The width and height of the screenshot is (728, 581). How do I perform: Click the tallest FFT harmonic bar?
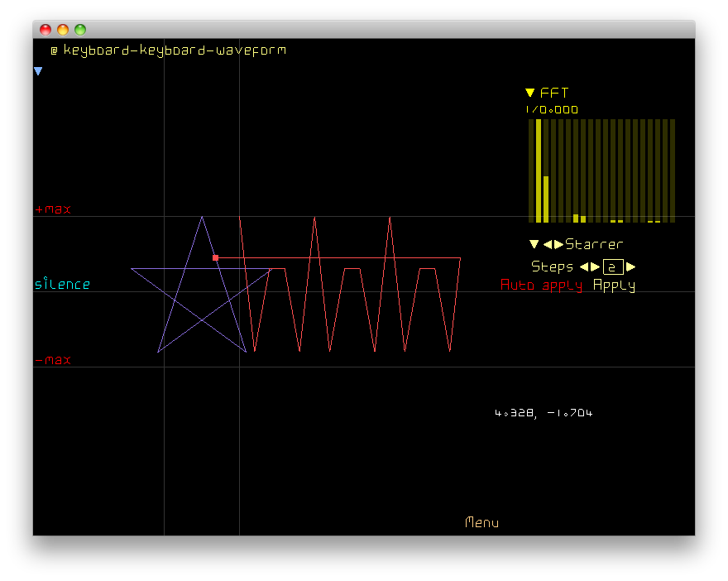[x=539, y=170]
